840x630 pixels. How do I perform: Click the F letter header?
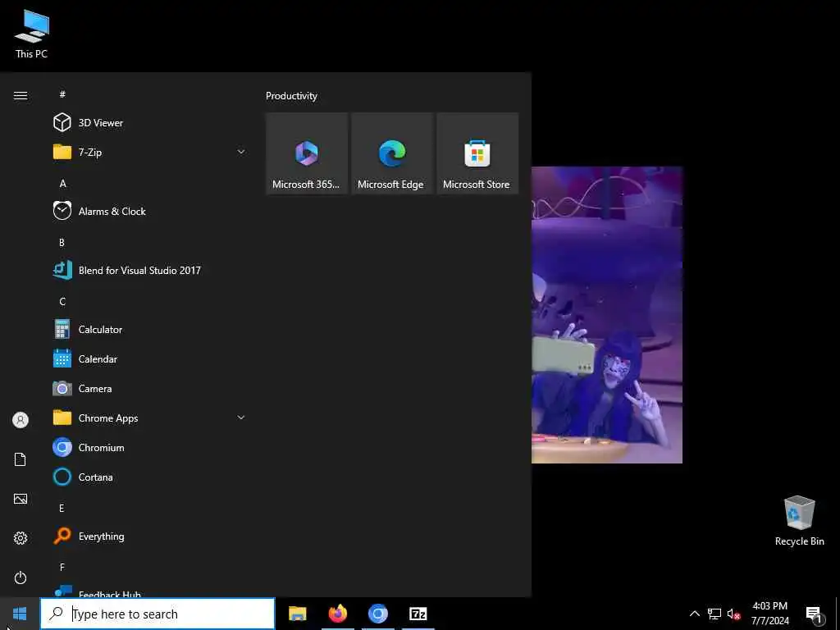click(x=62, y=567)
